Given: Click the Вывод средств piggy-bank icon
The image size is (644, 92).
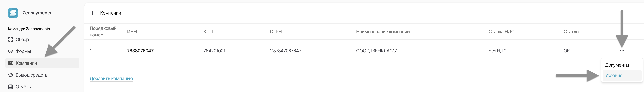Looking at the screenshot, I should [11, 75].
